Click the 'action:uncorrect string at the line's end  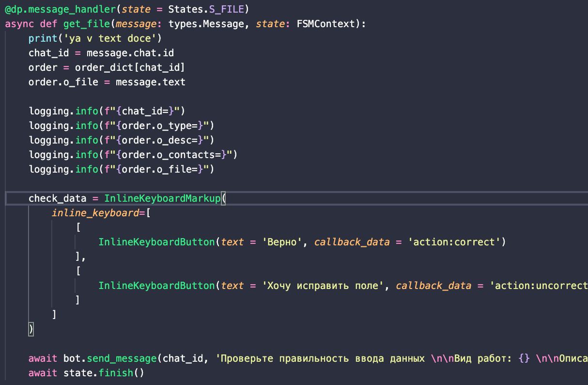coord(538,286)
